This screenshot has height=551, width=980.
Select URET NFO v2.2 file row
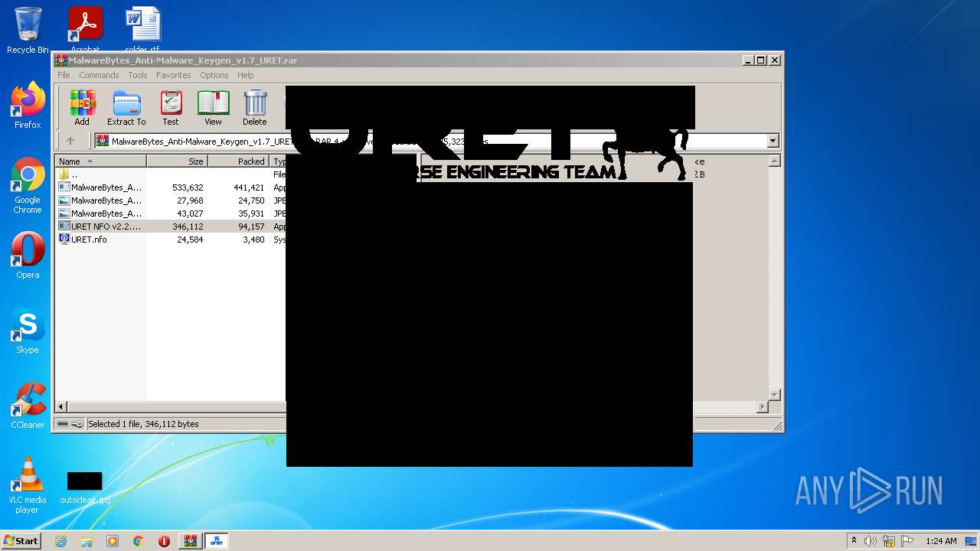pyautogui.click(x=171, y=227)
